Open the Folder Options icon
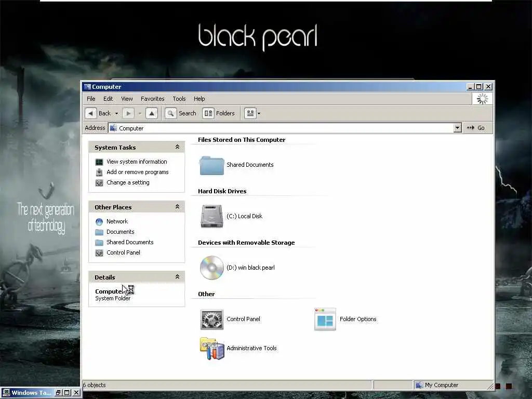The height and width of the screenshot is (399, 532). [325, 319]
